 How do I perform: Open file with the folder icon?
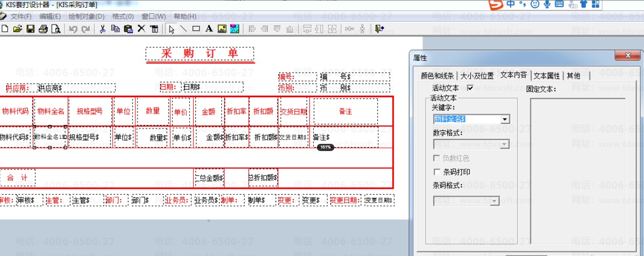[17, 29]
